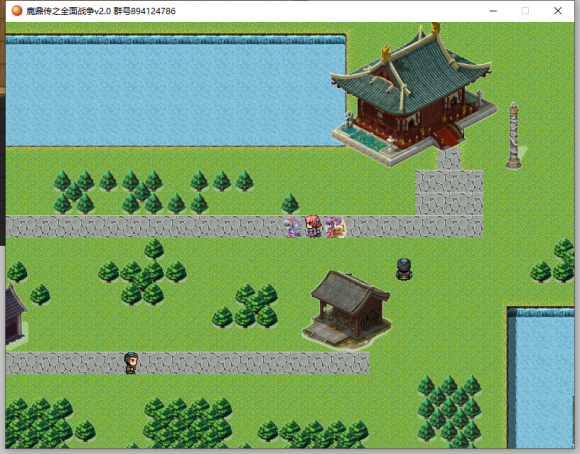580x454 pixels.
Task: Click the window title text with group number
Action: click(101, 11)
